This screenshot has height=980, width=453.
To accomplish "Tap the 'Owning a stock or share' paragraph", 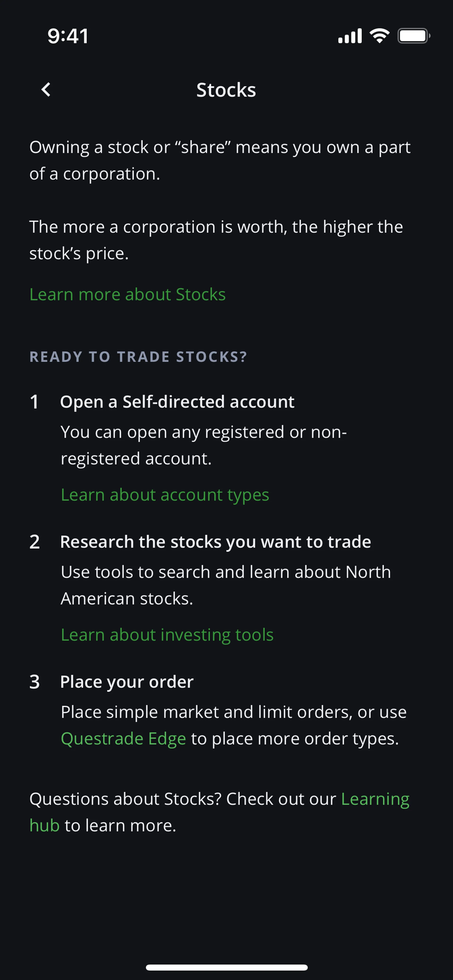I will 220,160.
